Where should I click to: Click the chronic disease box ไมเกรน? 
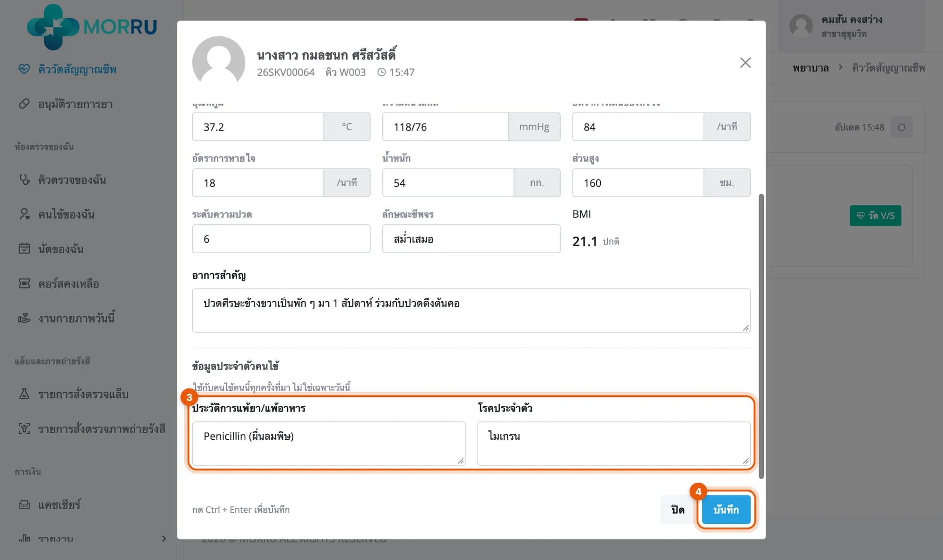614,444
